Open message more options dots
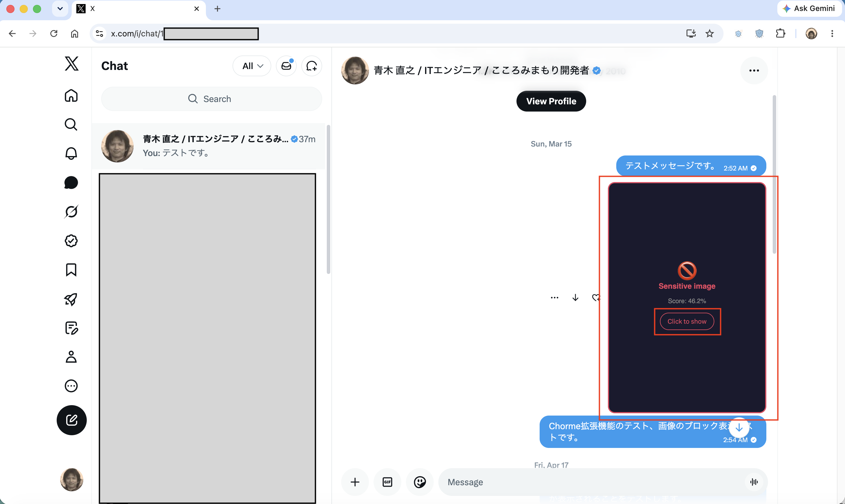The image size is (845, 504). click(554, 297)
